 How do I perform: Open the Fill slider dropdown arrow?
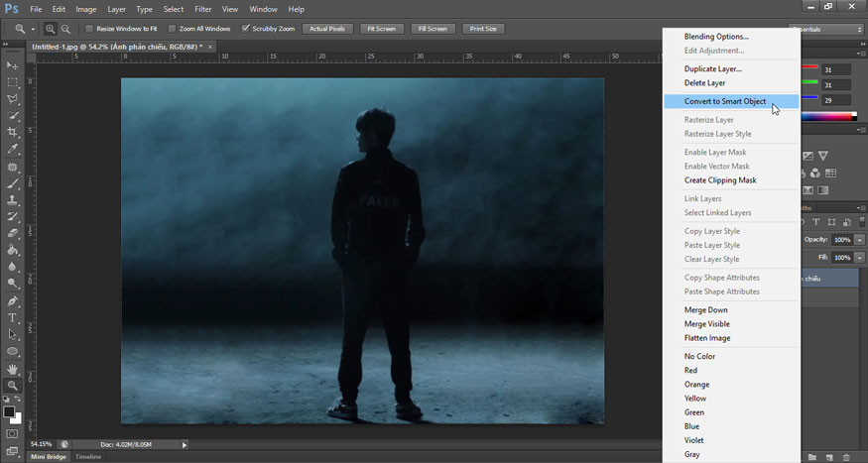859,258
